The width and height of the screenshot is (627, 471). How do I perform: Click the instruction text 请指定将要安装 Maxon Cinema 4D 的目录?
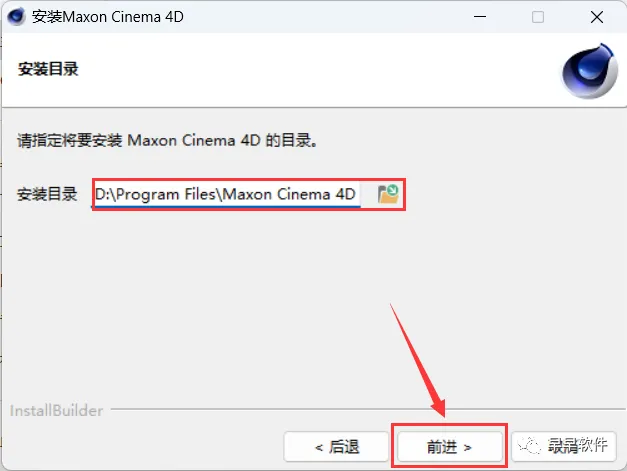coord(167,140)
